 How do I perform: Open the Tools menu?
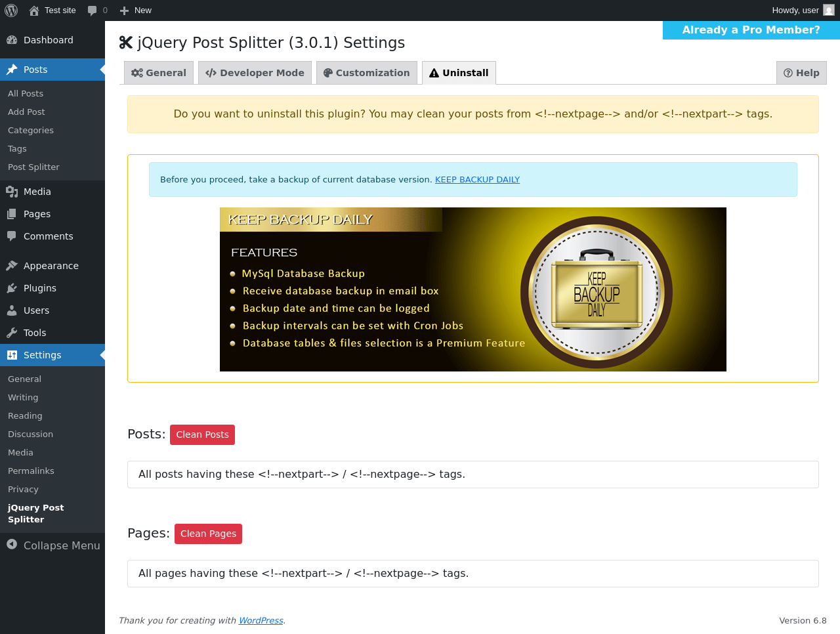(x=52, y=333)
